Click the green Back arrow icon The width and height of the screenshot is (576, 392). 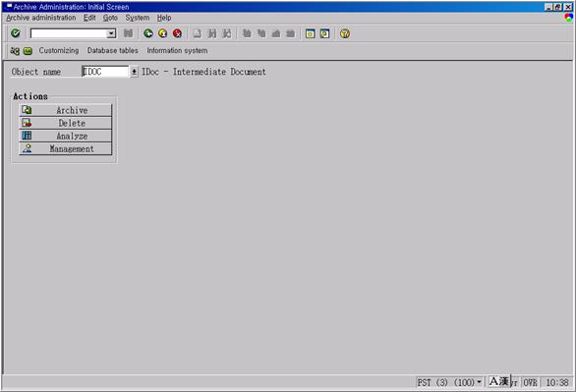coord(148,33)
